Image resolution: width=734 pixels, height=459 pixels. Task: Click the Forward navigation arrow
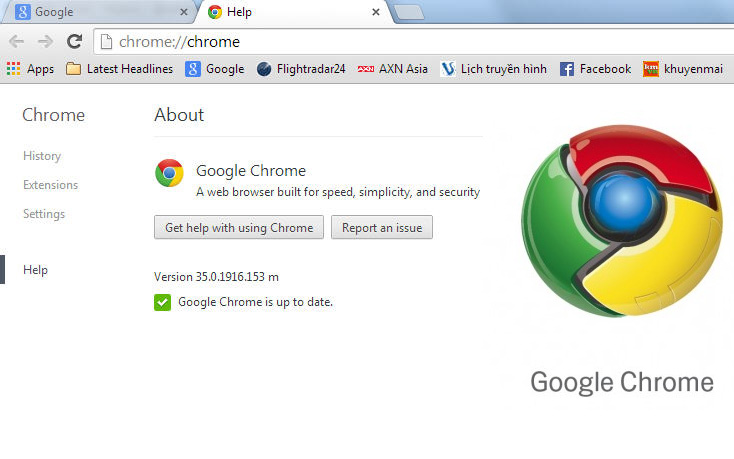(x=45, y=42)
